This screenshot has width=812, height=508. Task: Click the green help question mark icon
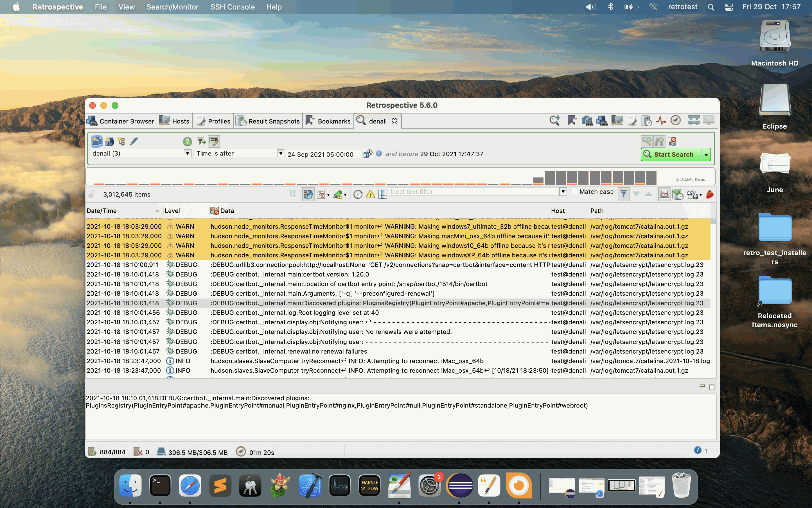187,142
